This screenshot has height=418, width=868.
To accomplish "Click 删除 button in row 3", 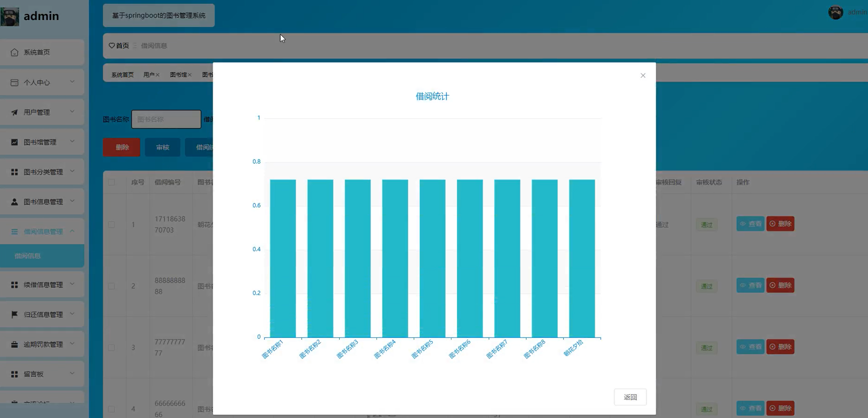I will tap(781, 347).
